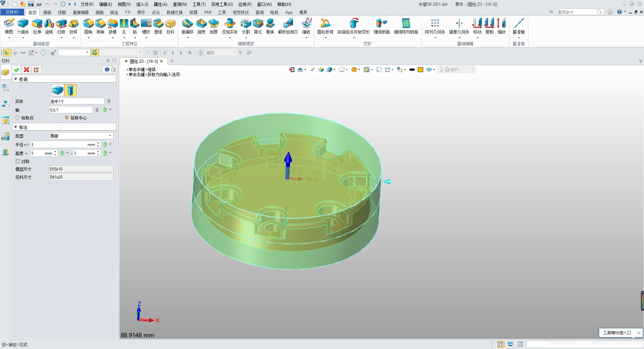
Task: Choose the 拾取点 radio option
Action: [18, 118]
